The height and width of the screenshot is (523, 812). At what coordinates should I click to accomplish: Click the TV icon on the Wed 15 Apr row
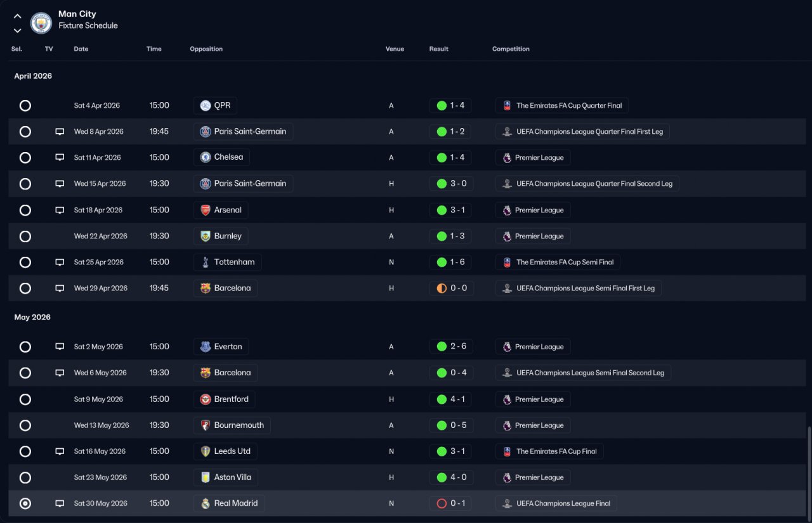(60, 184)
